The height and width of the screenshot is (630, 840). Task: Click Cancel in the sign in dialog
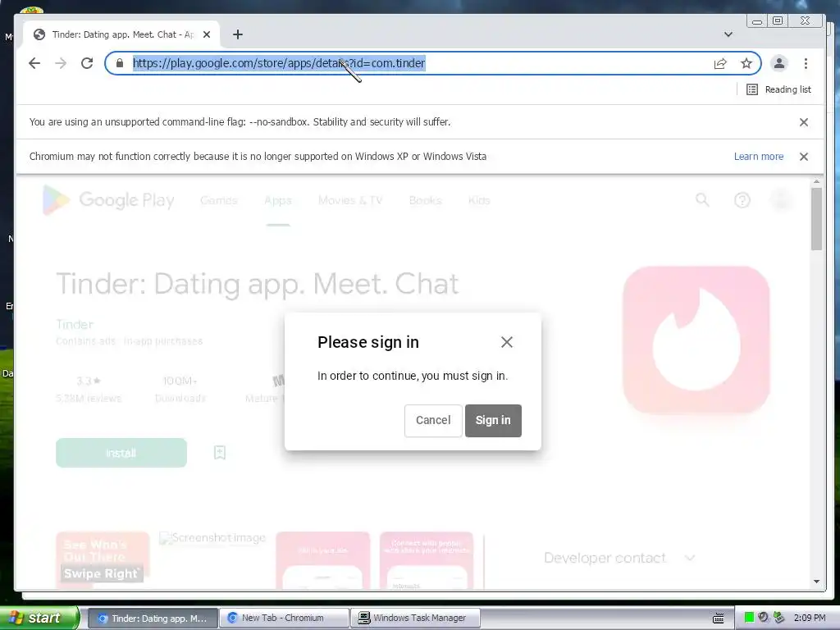coord(433,421)
